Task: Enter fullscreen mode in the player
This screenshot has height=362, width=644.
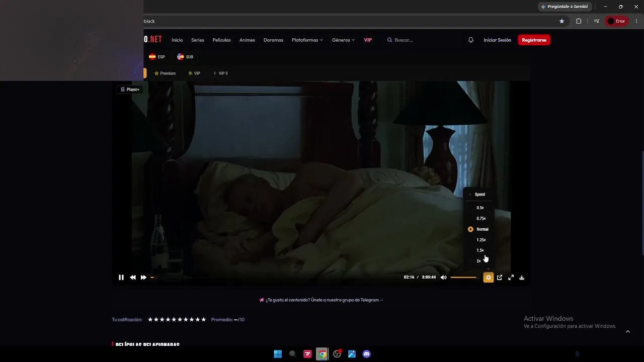Action: [511, 278]
